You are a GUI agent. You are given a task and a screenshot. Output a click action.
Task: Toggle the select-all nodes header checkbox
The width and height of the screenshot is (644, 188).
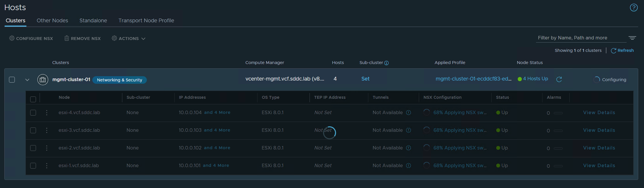tap(33, 99)
